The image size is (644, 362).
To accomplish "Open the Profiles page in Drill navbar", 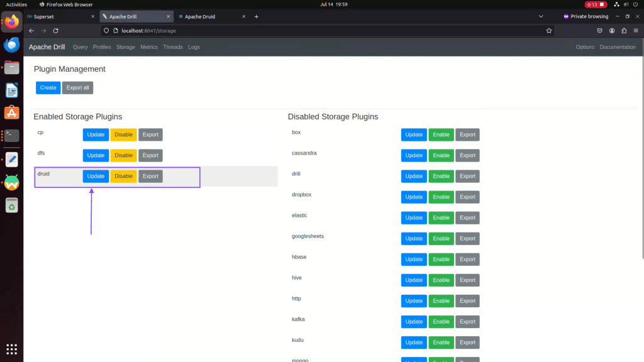I will [x=102, y=47].
